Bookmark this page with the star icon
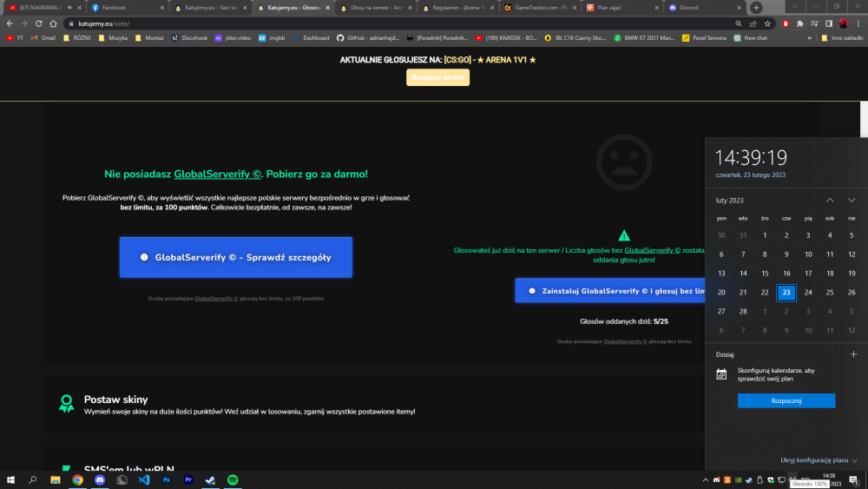The height and width of the screenshot is (489, 868). click(x=767, y=23)
